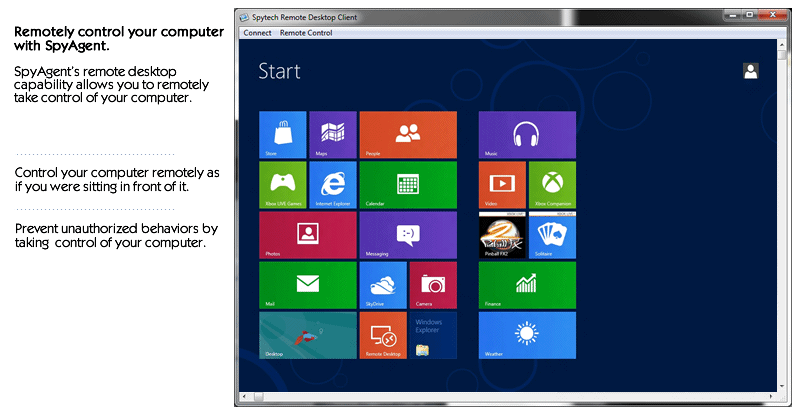Maximize the Spytech Remote Desktop Client window
Image resolution: width=800 pixels, height=419 pixels.
(x=749, y=15)
